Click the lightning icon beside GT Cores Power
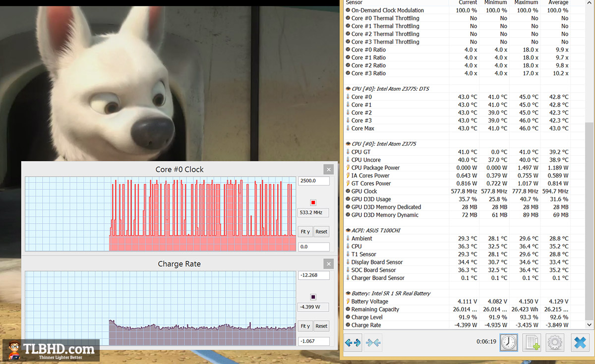Viewport: 595px width, 364px height. tap(348, 183)
